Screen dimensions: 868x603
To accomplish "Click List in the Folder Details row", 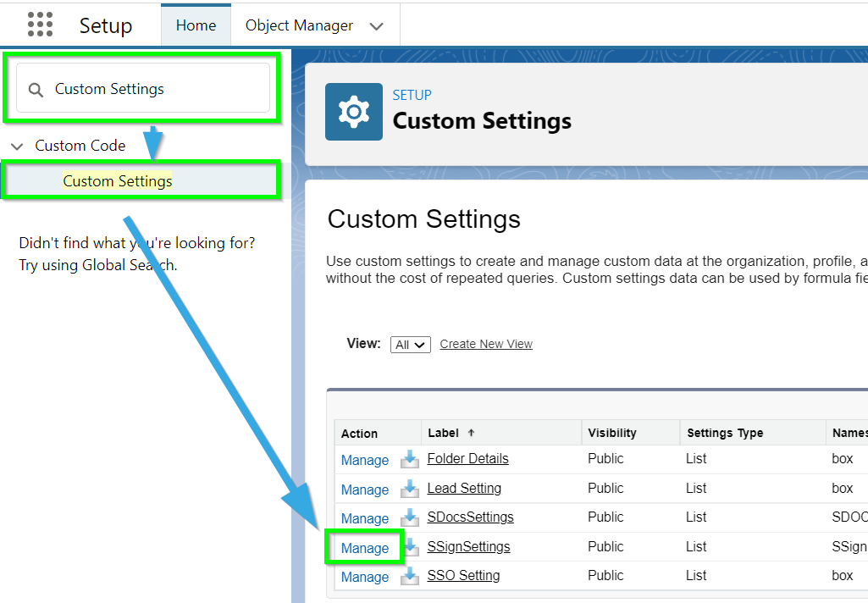I will (x=696, y=458).
